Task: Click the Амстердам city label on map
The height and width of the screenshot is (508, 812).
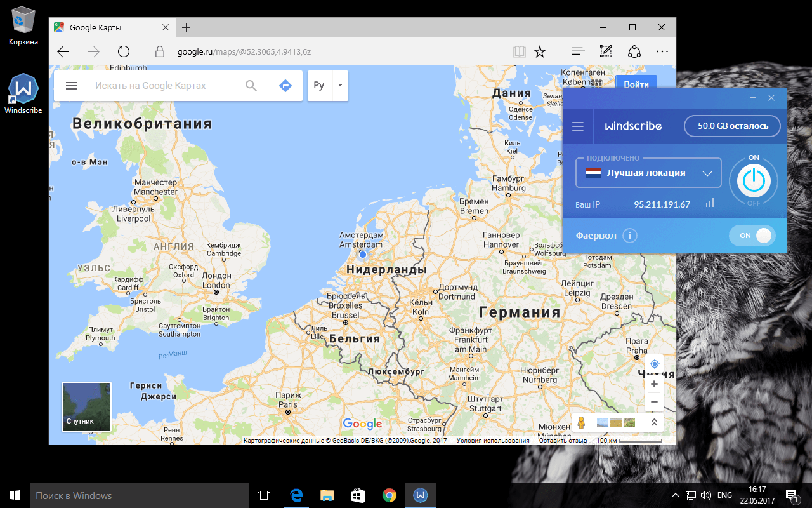Action: (362, 235)
